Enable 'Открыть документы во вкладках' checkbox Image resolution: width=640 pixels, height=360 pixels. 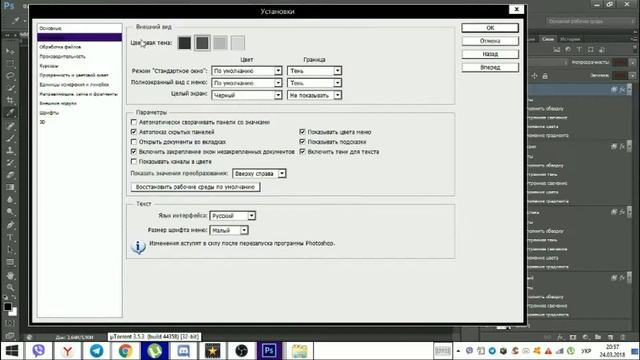tap(133, 142)
